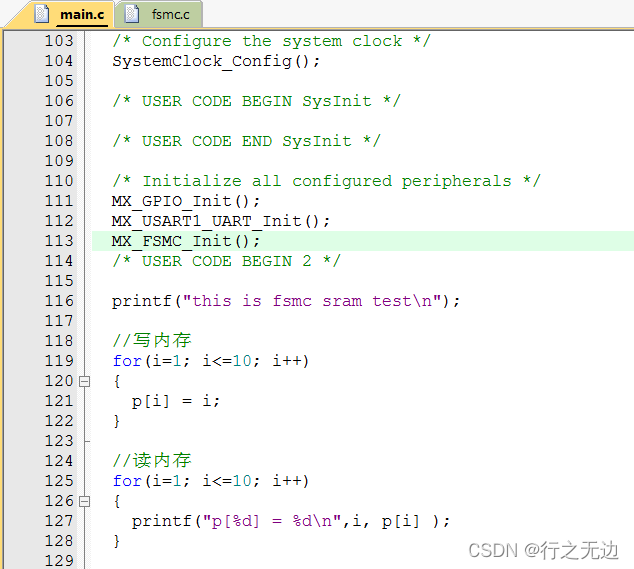Viewport: 634px width, 569px height.
Task: Click the SystemClock_Config(); call
Action: [x=216, y=61]
